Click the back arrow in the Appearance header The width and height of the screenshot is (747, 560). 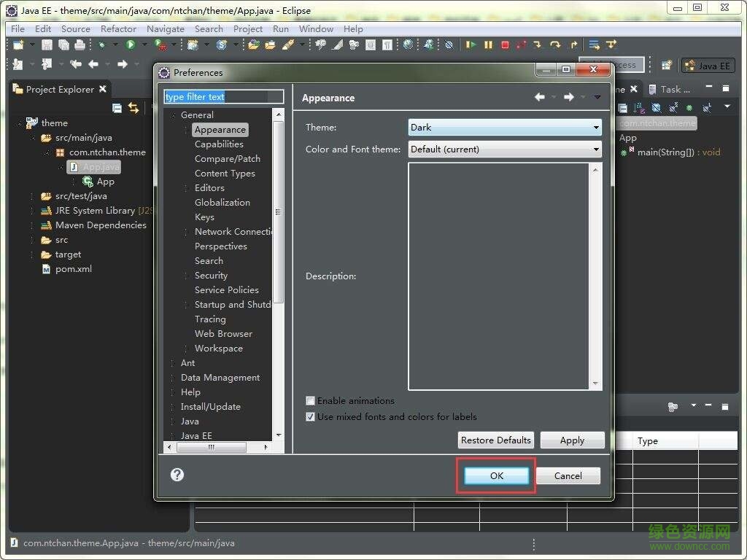coord(540,97)
